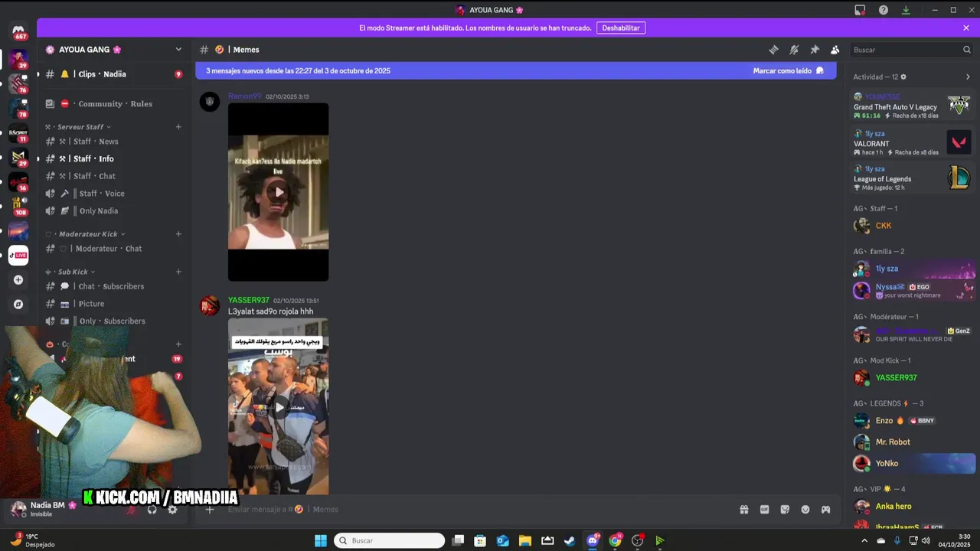Open the GIF picker
Viewport: 980px width, 551px height.
pos(764,510)
